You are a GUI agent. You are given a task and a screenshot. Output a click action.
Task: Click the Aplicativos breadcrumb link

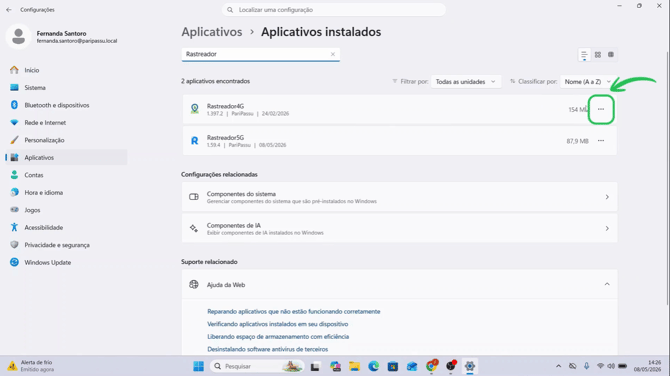pos(212,32)
